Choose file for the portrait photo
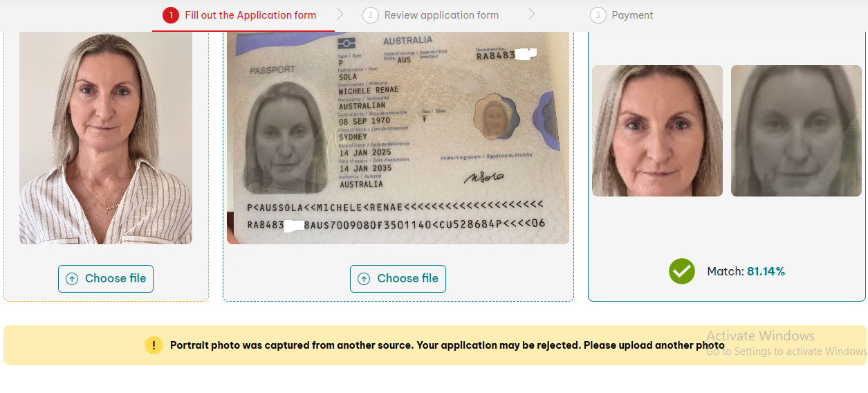Image resolution: width=868 pixels, height=393 pixels. [106, 279]
